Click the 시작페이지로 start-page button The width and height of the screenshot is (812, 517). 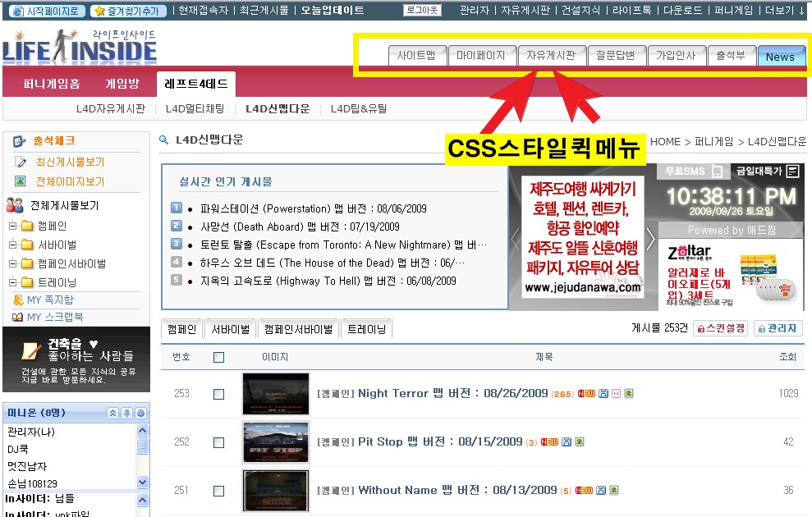pos(46,11)
